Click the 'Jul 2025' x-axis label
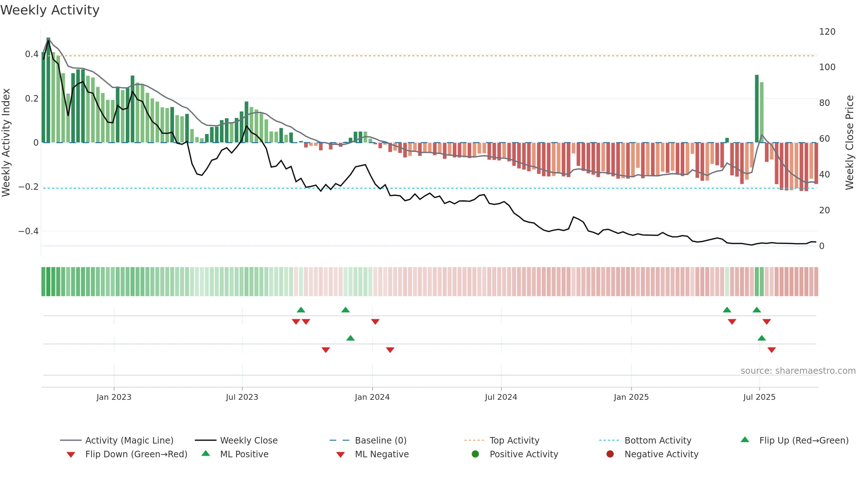 (x=759, y=397)
